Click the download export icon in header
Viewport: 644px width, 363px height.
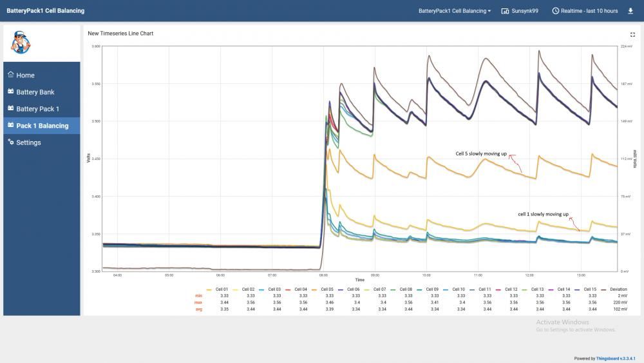(630, 11)
